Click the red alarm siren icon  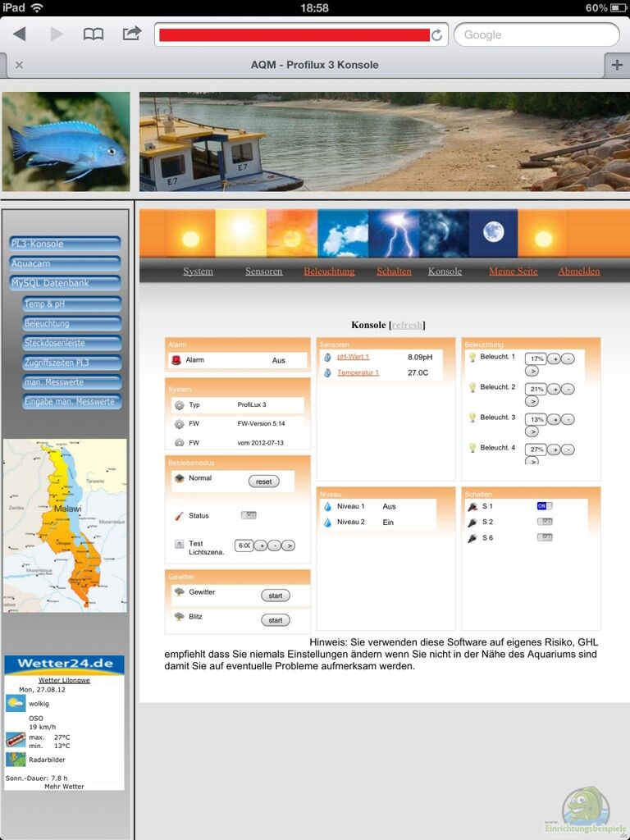(176, 360)
